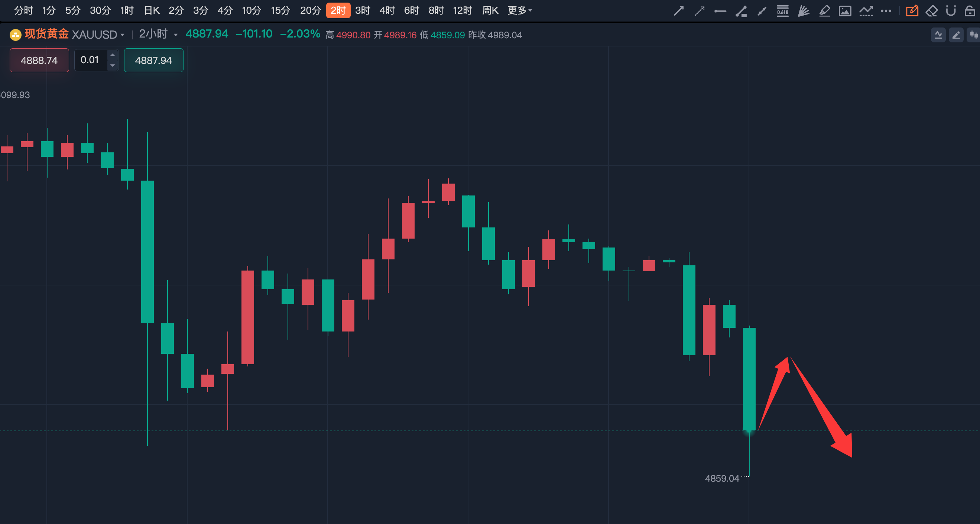Select the Gann fan lines tool
The height and width of the screenshot is (524, 980).
(803, 11)
